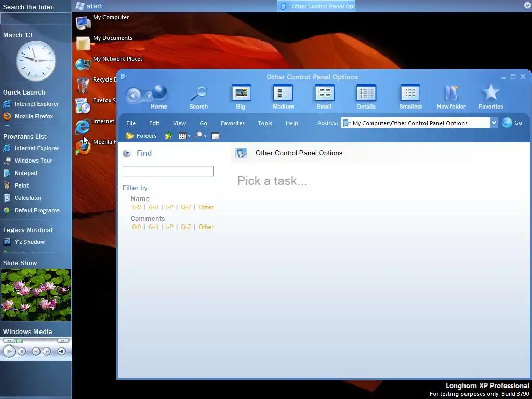Click the Go button beside Address
This screenshot has width=532, height=399.
(512, 123)
